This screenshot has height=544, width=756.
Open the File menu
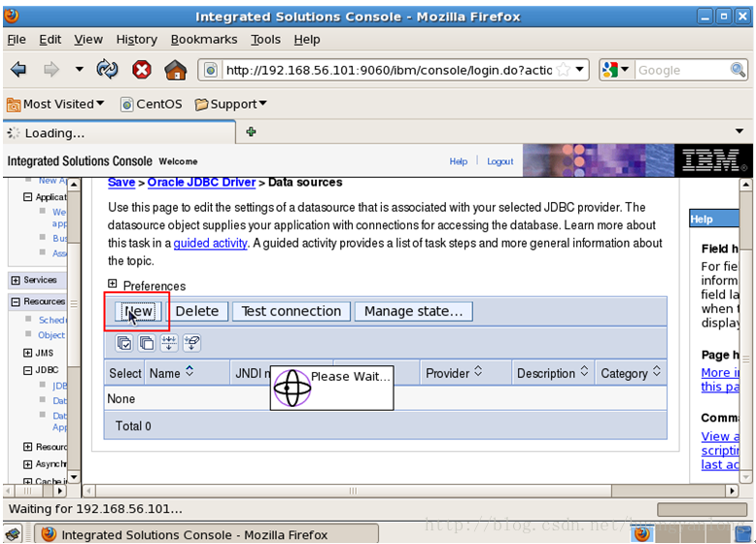17,40
